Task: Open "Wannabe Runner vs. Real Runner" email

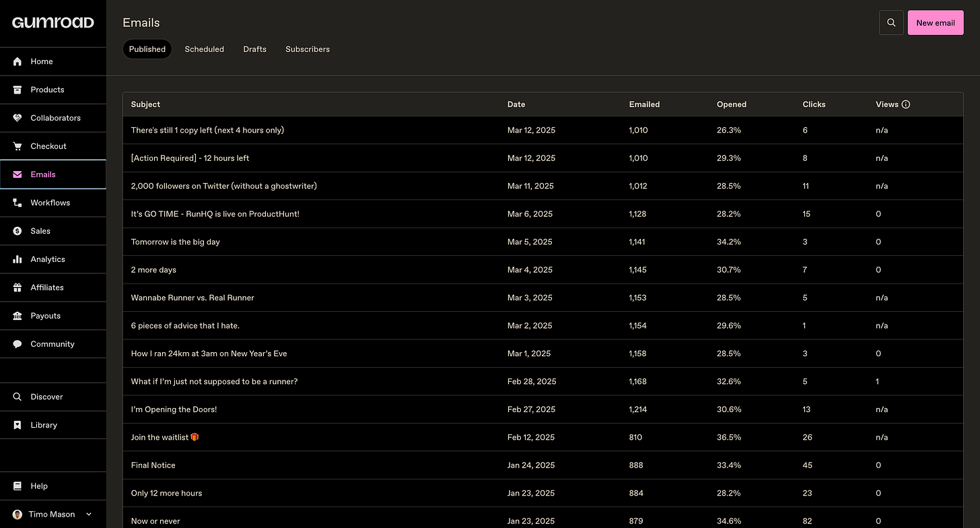Action: [x=542, y=298]
